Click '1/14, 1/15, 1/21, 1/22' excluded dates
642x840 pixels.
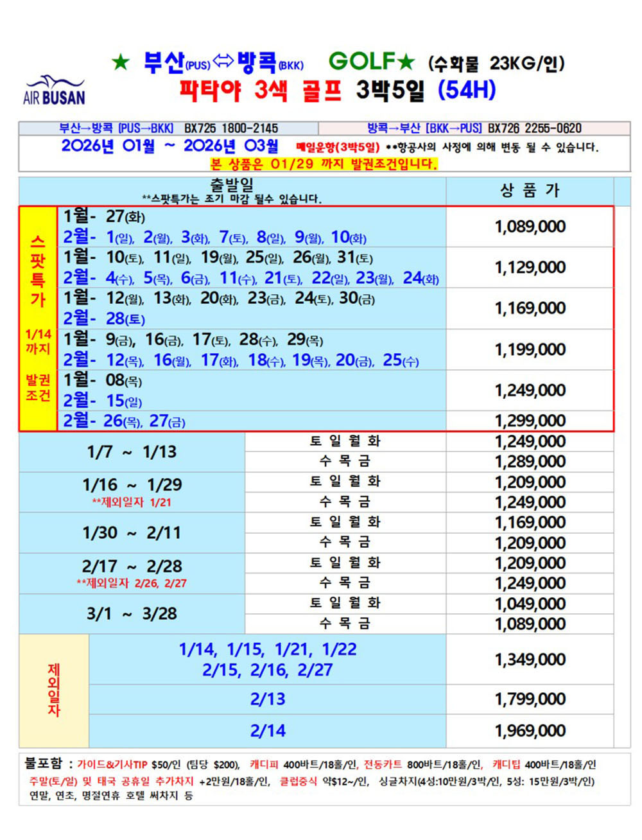(268, 650)
